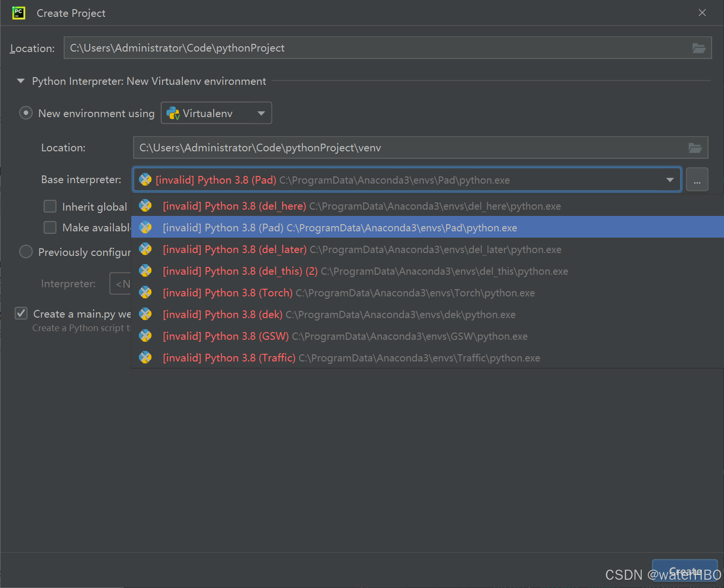Choose Python 3.8 (Traffic) interpreter
The image size is (724, 588).
point(427,358)
